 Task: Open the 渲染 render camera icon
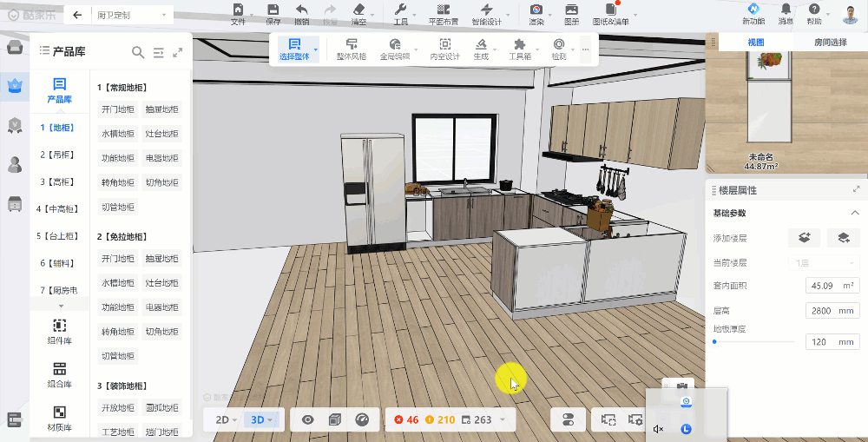[x=536, y=10]
